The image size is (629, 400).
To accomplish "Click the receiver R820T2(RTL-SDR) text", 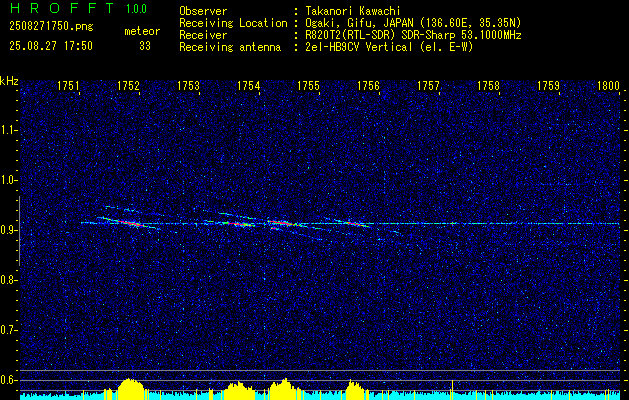I will click(x=349, y=35).
